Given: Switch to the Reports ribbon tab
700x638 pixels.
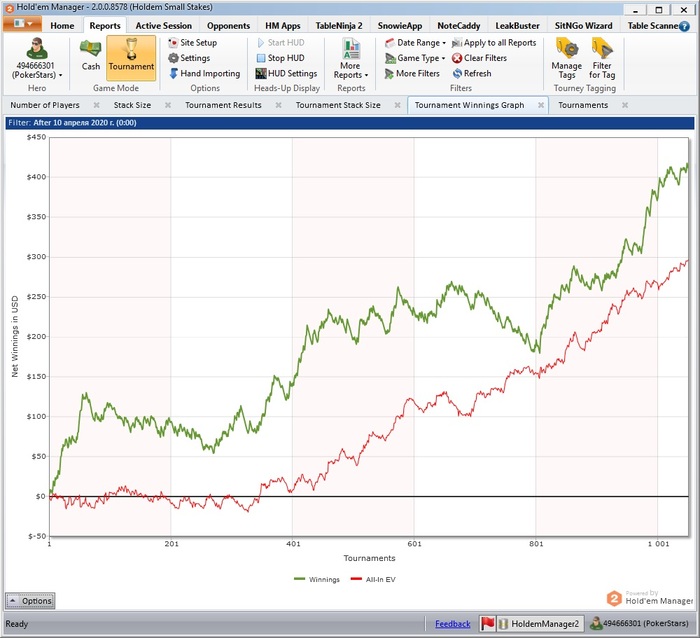Looking at the screenshot, I should click(105, 26).
